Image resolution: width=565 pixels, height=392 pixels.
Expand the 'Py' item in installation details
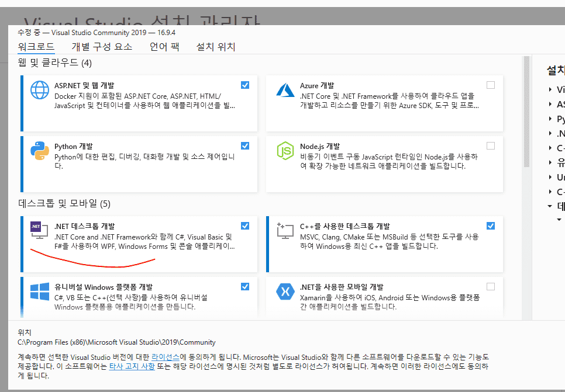[550, 119]
